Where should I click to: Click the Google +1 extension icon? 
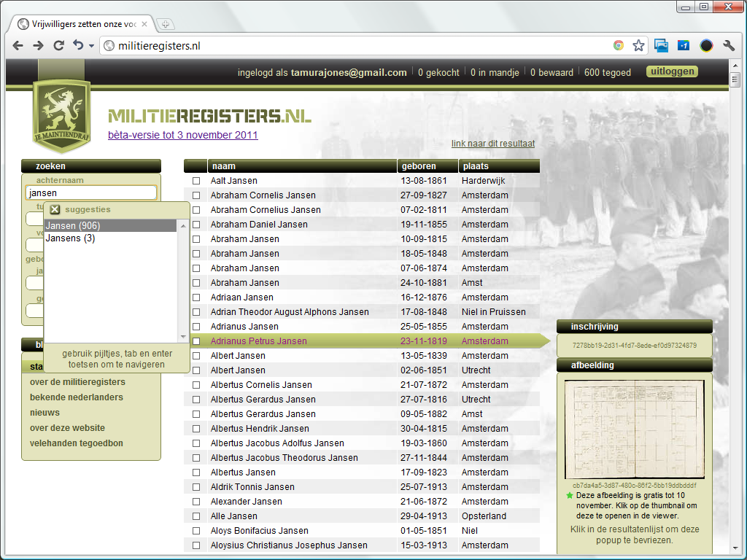(684, 45)
